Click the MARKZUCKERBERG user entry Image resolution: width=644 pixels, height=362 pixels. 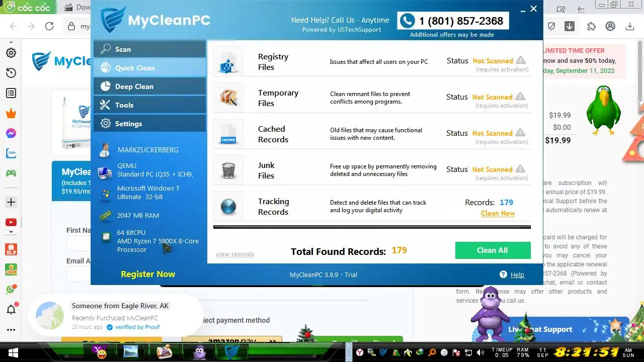point(139,150)
